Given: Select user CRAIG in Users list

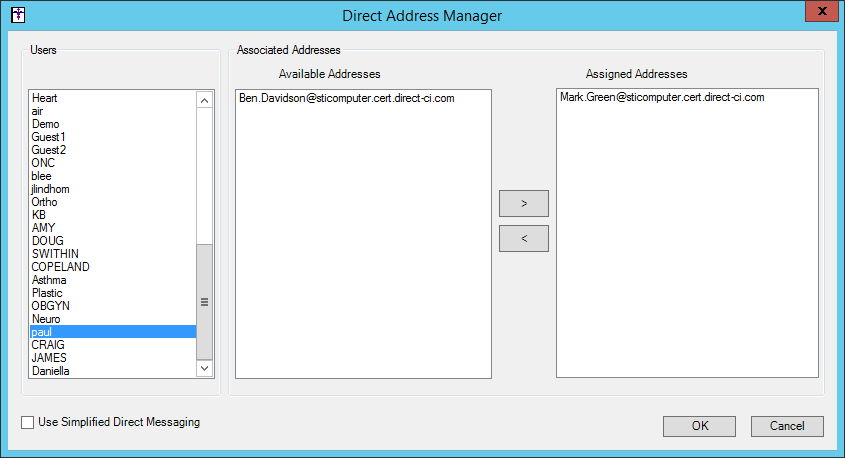Looking at the screenshot, I should (48, 345).
